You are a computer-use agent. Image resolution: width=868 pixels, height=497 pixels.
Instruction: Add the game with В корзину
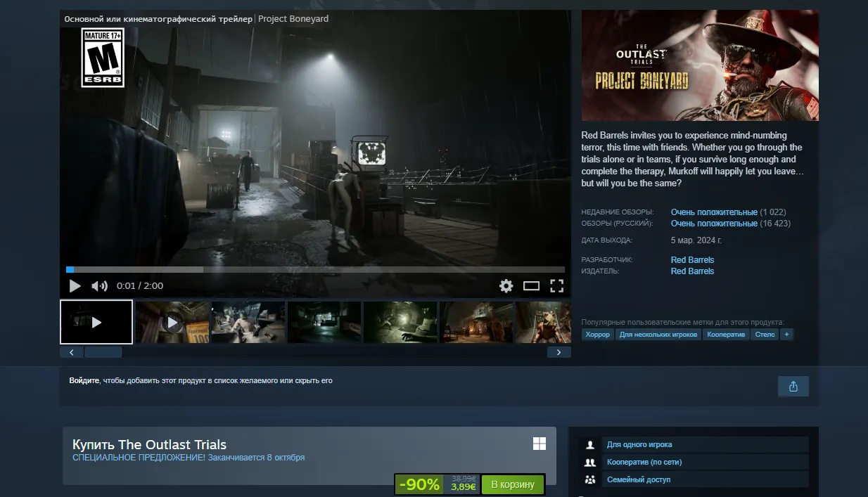pos(513,484)
